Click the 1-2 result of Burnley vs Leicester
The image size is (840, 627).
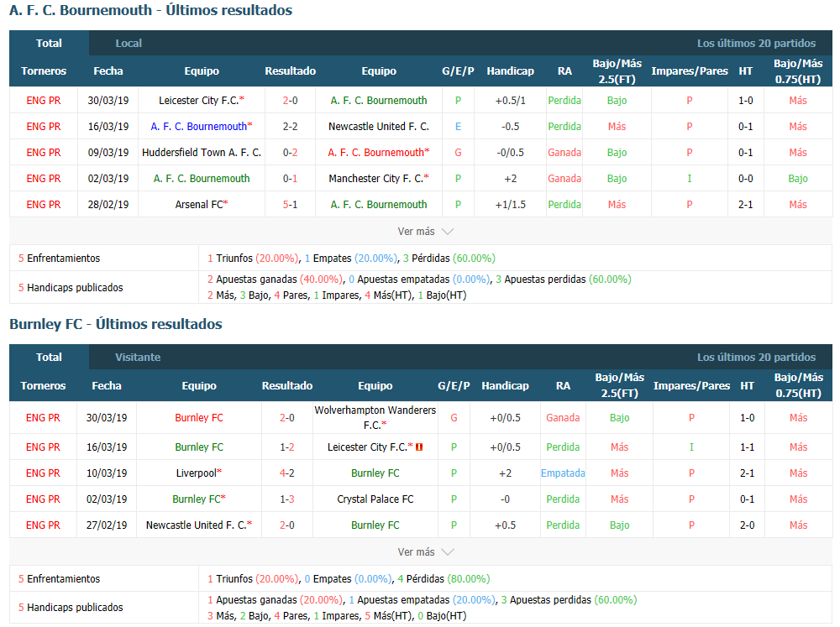tap(287, 447)
